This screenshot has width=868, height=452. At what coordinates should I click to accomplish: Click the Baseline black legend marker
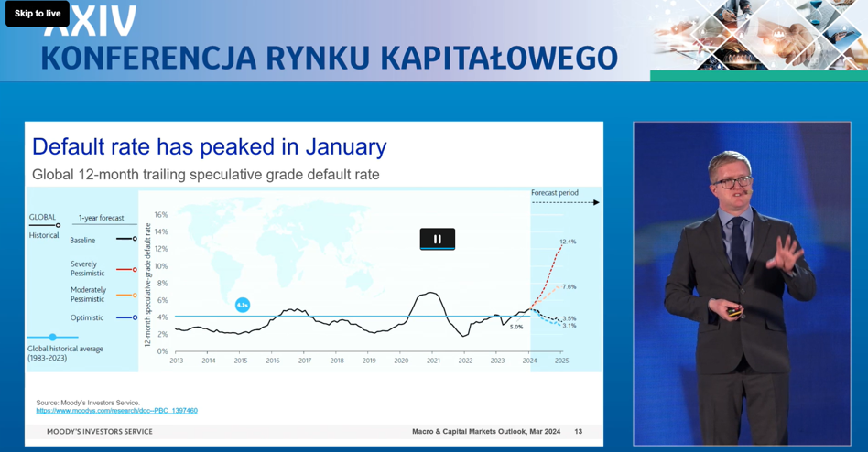(x=135, y=239)
